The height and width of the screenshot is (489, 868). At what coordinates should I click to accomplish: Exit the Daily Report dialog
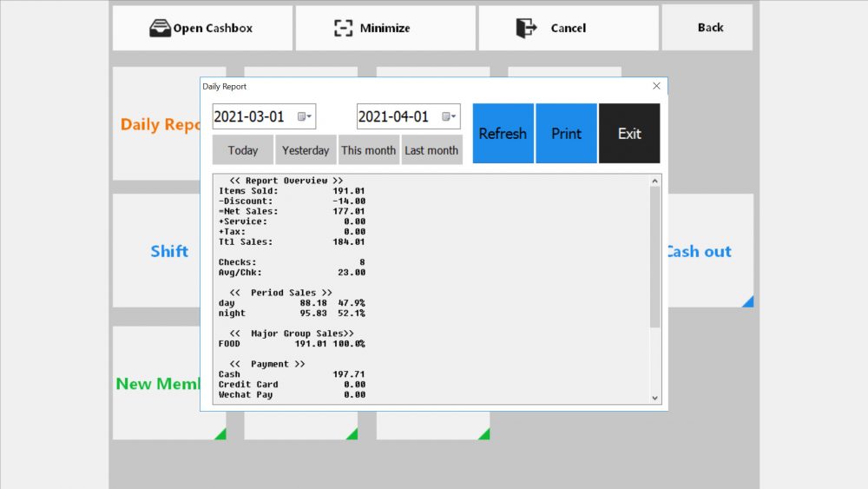tap(629, 134)
